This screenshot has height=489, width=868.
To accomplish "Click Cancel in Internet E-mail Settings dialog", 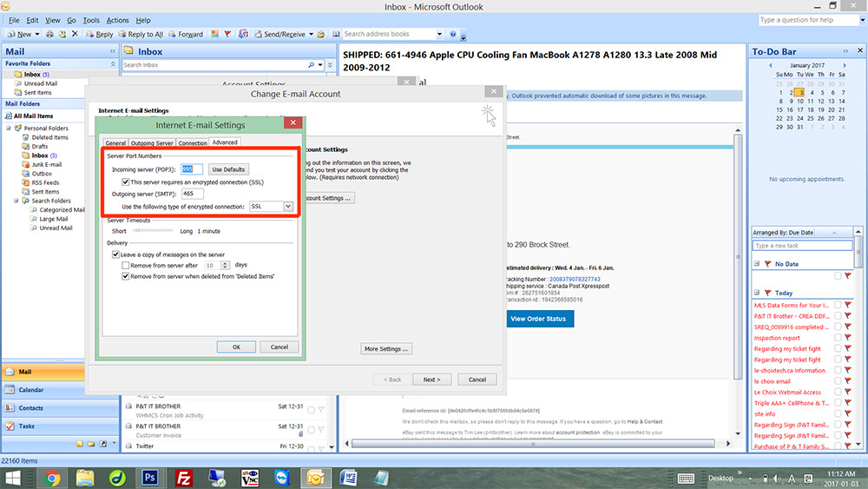I will tap(279, 347).
